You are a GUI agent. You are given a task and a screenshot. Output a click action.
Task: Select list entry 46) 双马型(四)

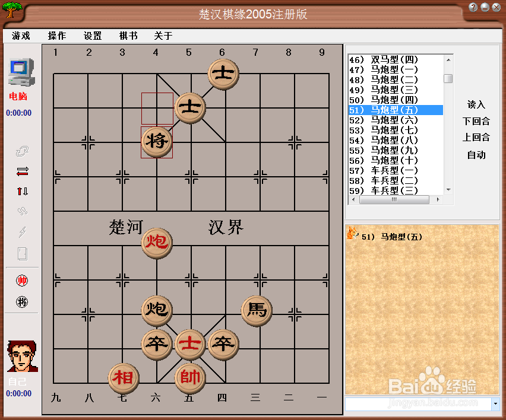[x=396, y=60]
